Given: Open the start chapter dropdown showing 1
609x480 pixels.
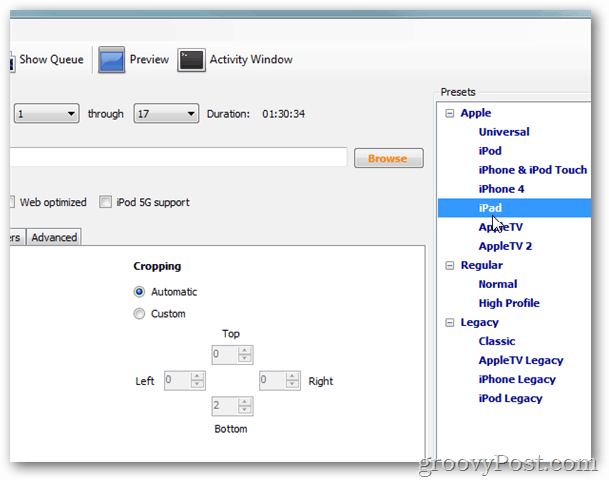Looking at the screenshot, I should point(47,113).
